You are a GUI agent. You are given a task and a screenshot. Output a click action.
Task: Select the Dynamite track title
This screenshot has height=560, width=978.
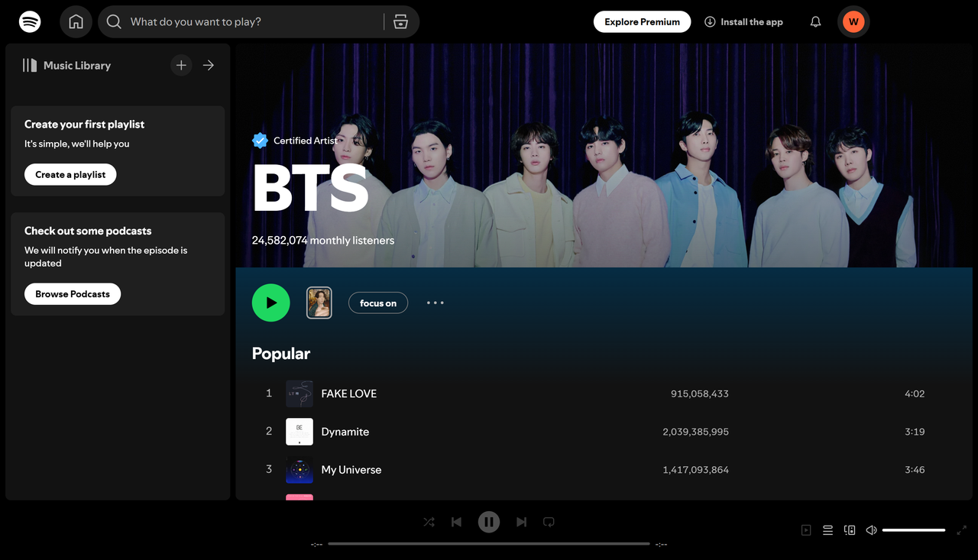[x=345, y=432]
